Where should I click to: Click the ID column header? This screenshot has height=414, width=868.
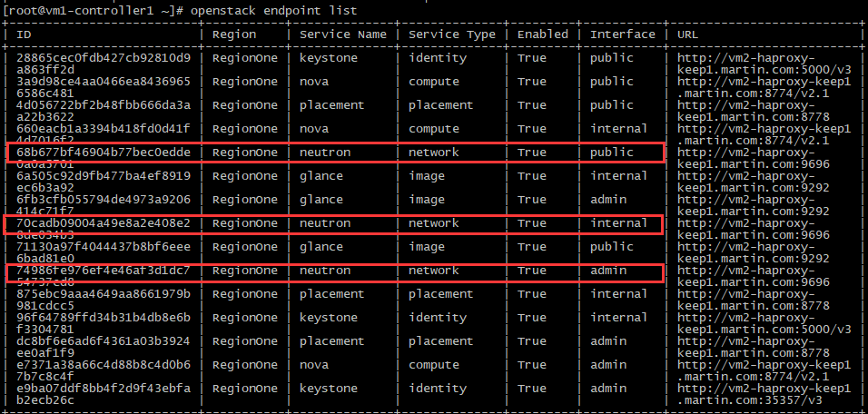pos(25,34)
